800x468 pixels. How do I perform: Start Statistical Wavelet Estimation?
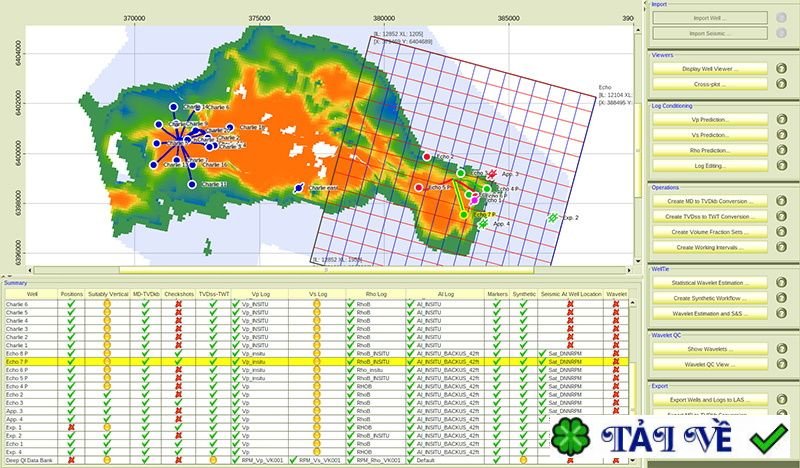pos(710,282)
